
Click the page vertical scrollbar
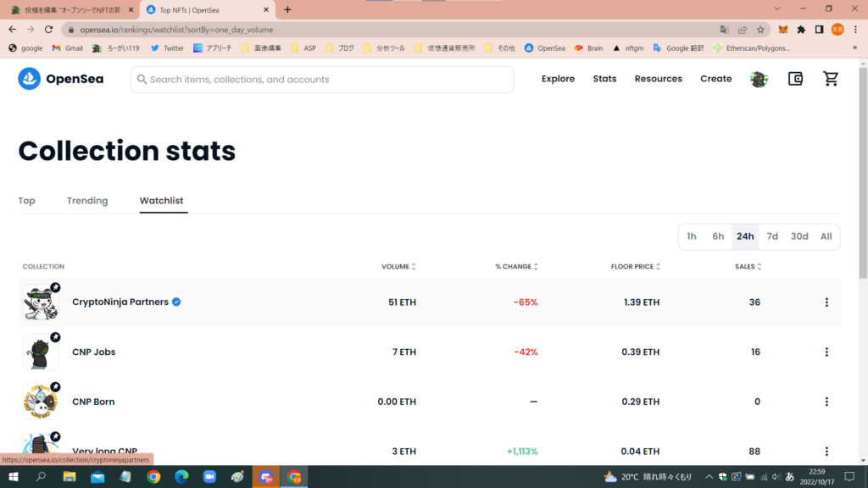pos(863,174)
